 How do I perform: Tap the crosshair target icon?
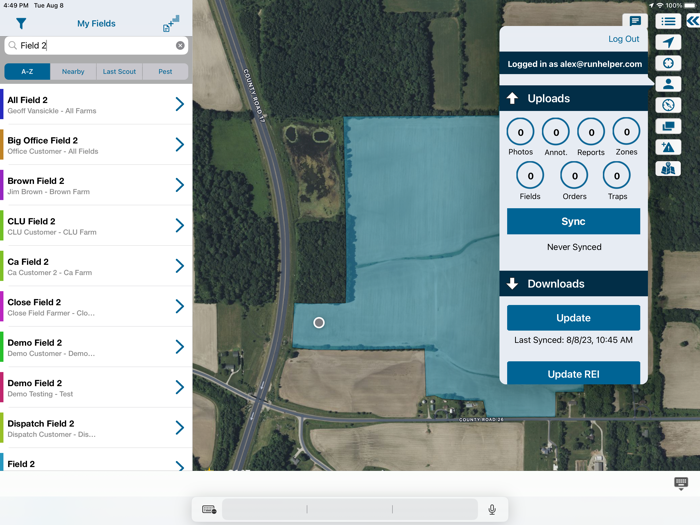pyautogui.click(x=668, y=63)
